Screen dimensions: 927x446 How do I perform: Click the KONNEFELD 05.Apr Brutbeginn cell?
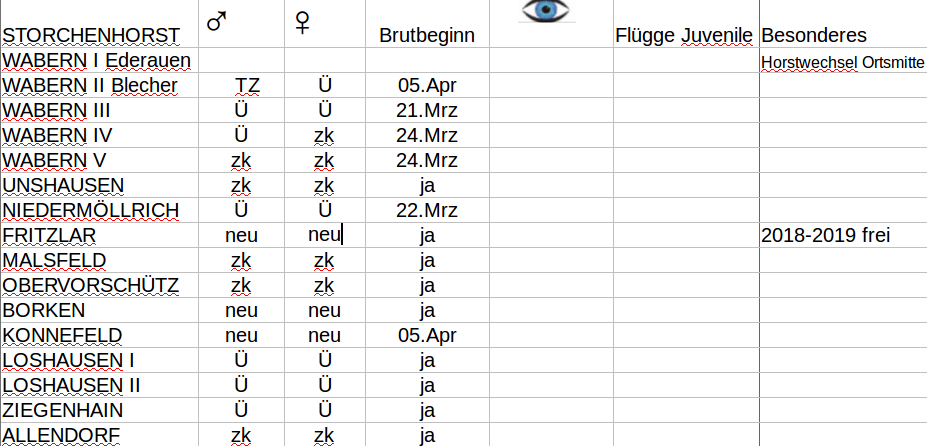427,335
